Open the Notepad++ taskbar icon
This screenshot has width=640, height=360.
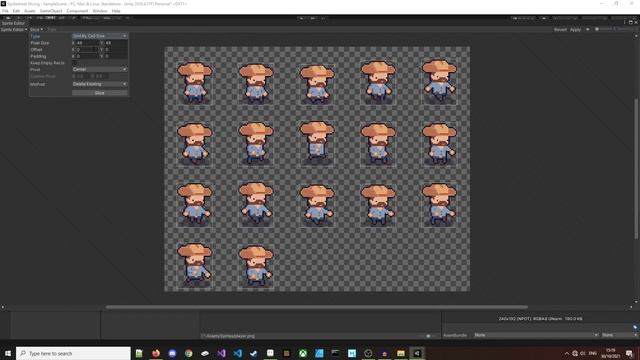click(139, 353)
